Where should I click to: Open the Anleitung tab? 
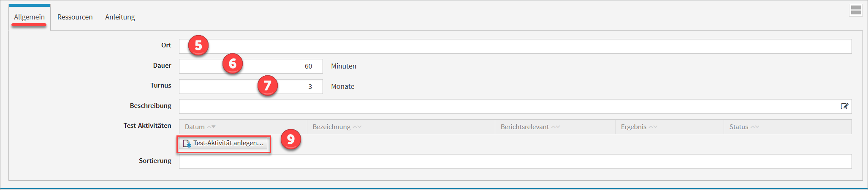click(120, 17)
